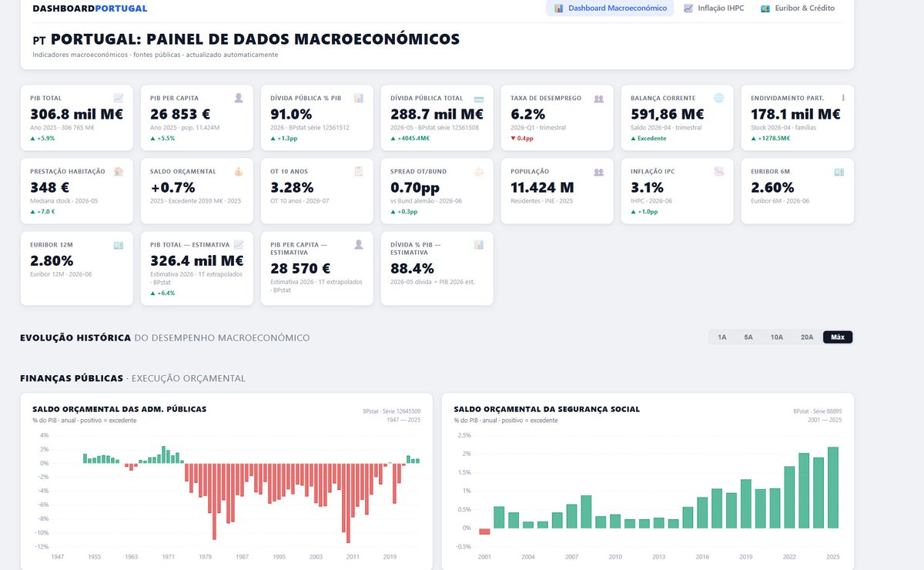
Task: Click the chart icon on PIB Total — Estimativa card
Action: (239, 245)
